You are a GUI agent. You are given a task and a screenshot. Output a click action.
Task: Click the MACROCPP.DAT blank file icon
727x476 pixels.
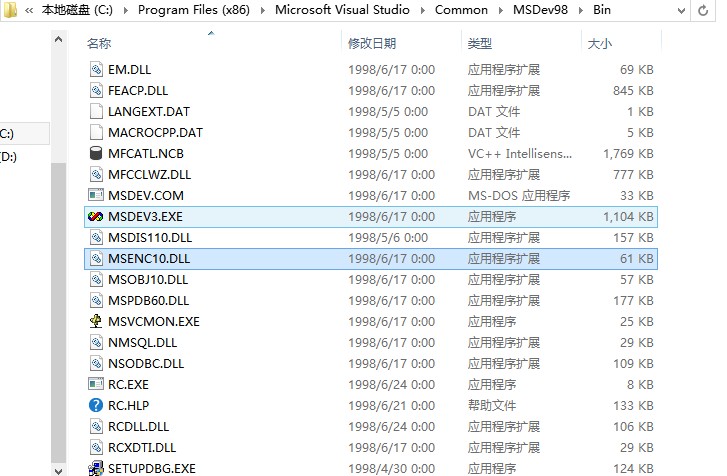(96, 133)
